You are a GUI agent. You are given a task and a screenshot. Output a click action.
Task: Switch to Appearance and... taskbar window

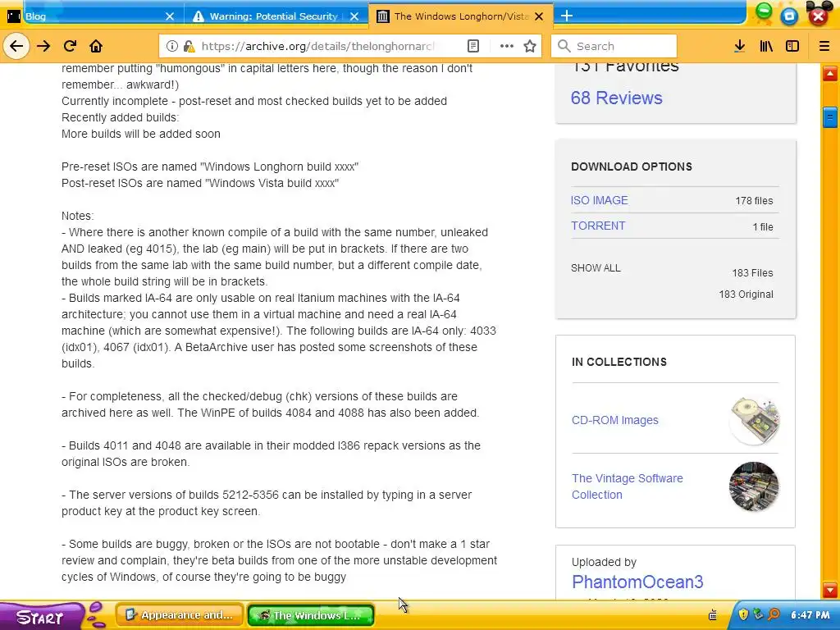(180, 615)
